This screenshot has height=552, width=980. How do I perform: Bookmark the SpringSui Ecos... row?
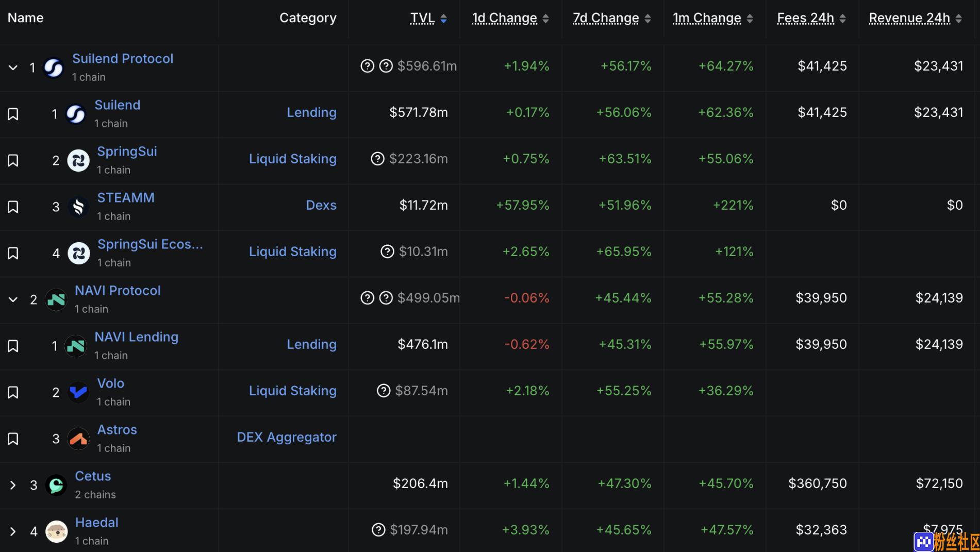tap(13, 253)
